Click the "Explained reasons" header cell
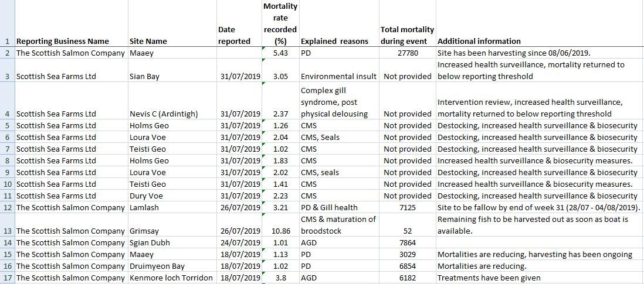 pos(334,41)
